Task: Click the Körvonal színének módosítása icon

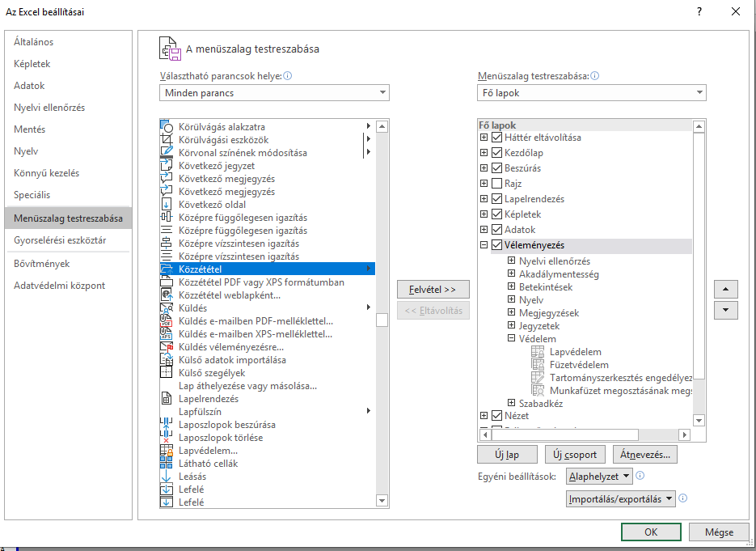Action: pyautogui.click(x=167, y=152)
